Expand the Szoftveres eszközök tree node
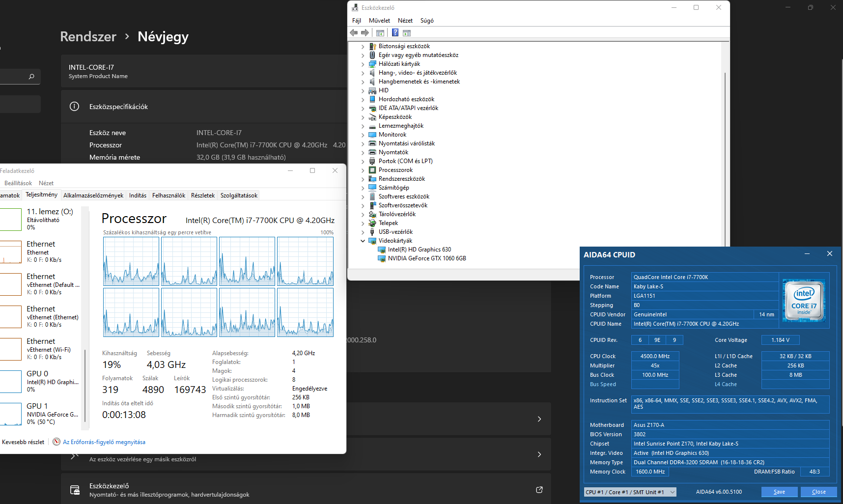This screenshot has height=504, width=843. 363,197
